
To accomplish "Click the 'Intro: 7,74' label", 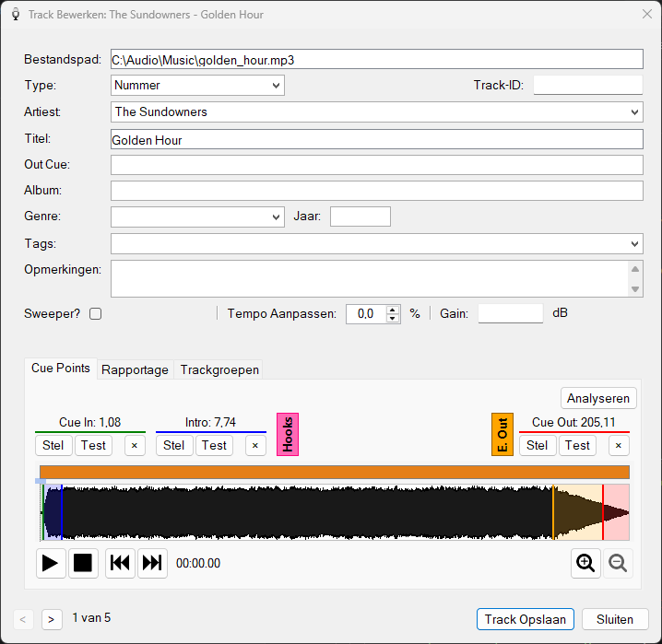I will 210,423.
